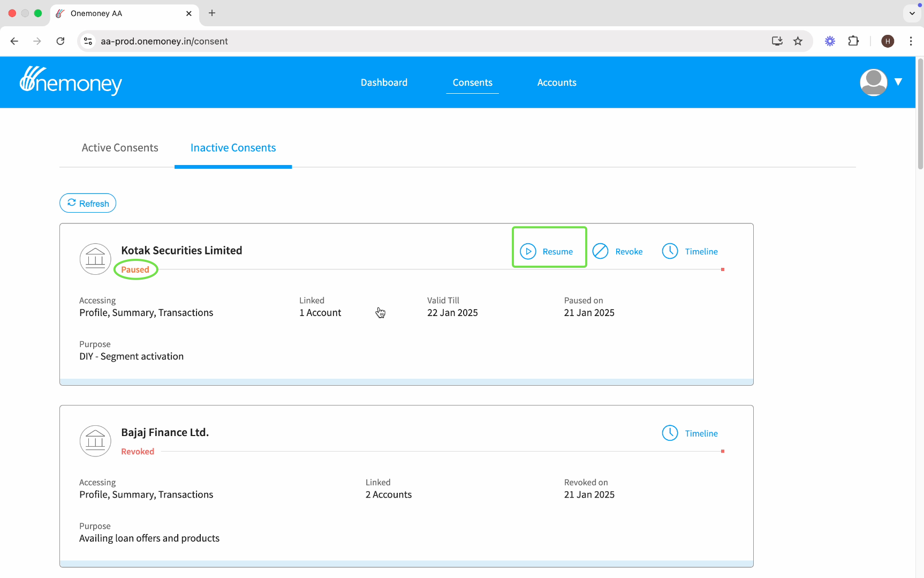Click the '22 Jan 2025' valid till date
The image size is (924, 578).
(x=452, y=313)
